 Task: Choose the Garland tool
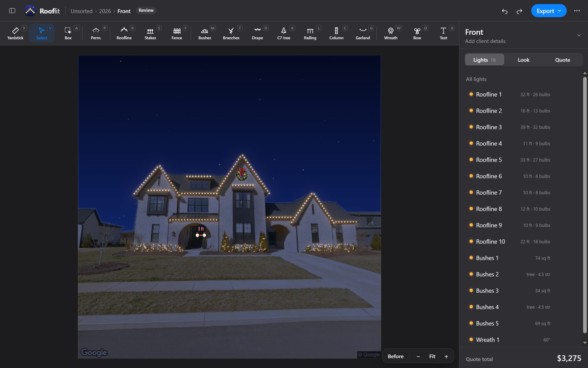[x=363, y=33]
